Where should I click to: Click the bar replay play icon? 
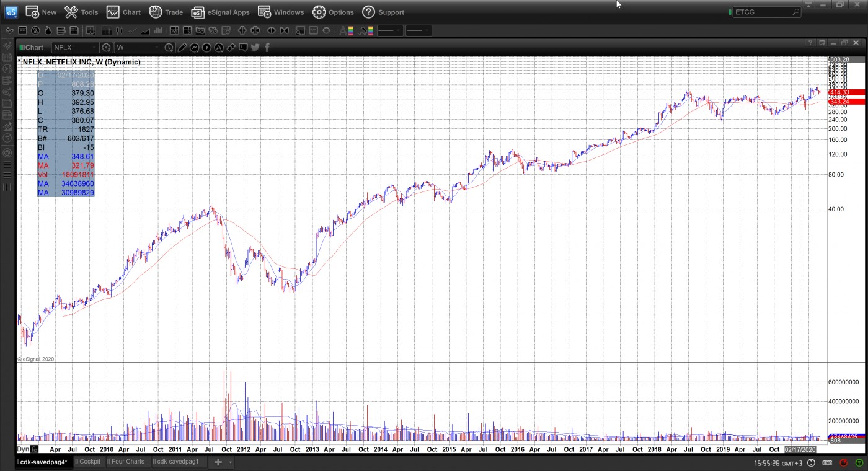[x=206, y=47]
